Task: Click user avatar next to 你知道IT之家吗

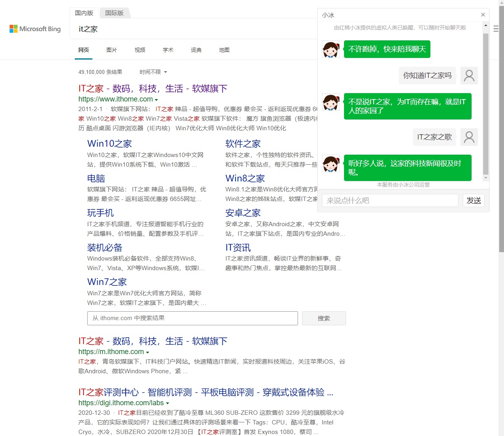Action: click(469, 75)
